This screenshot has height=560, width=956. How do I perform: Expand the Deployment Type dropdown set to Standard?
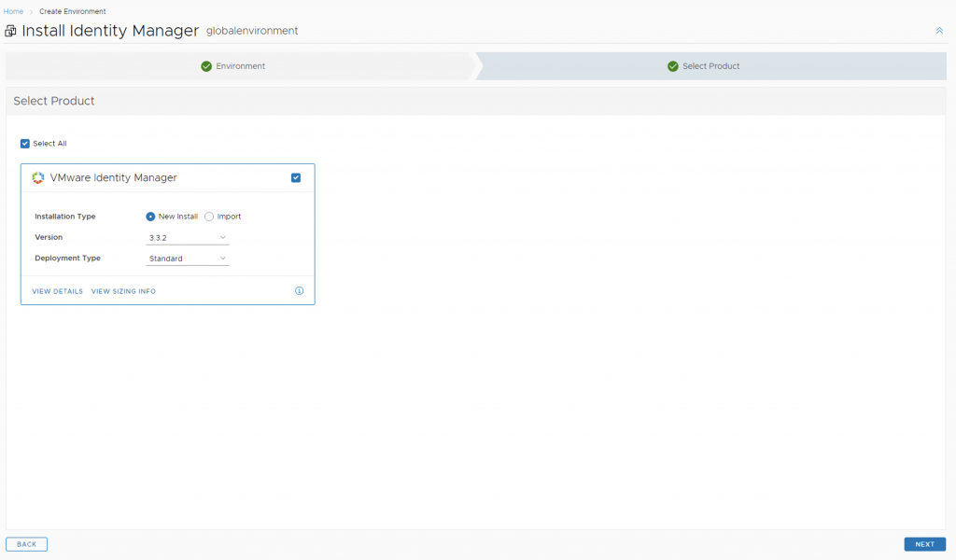pos(188,259)
